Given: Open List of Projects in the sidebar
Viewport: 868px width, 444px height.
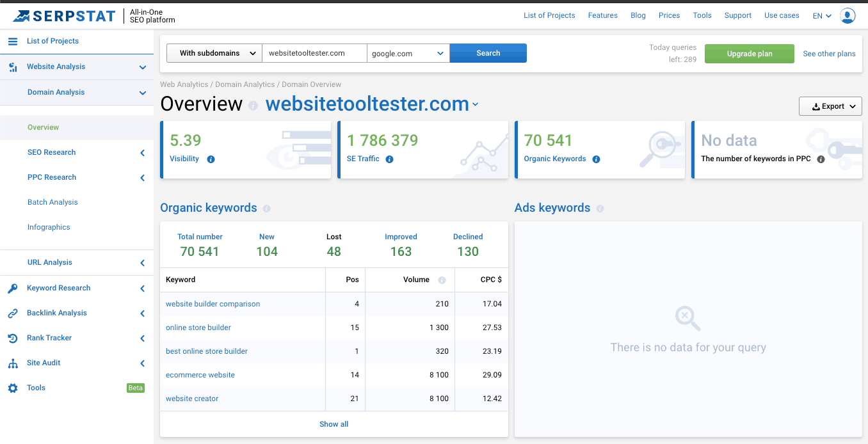Looking at the screenshot, I should click(52, 41).
